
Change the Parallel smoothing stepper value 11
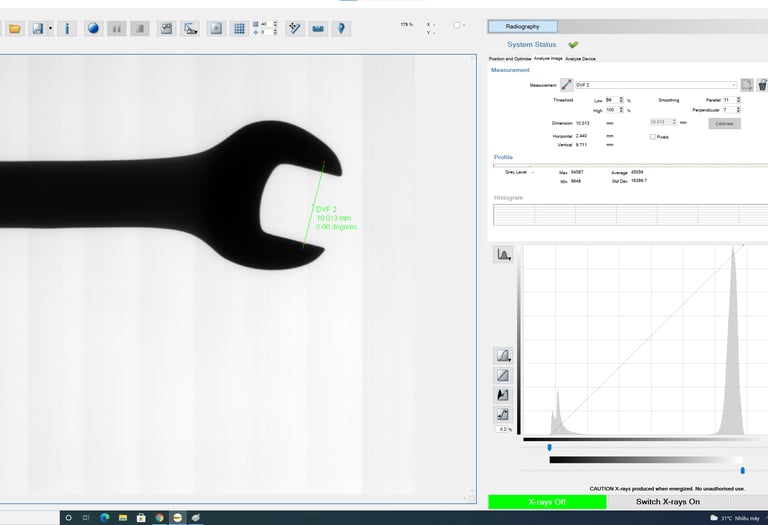point(732,100)
